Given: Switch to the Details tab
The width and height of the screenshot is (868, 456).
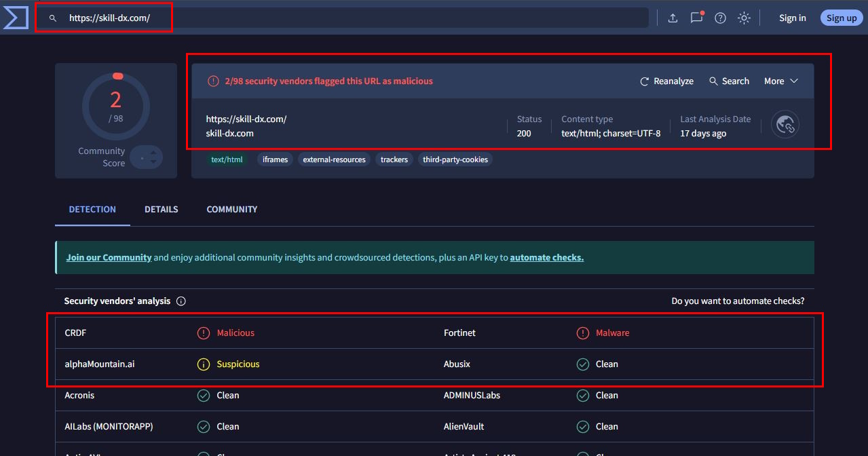Looking at the screenshot, I should (x=161, y=210).
